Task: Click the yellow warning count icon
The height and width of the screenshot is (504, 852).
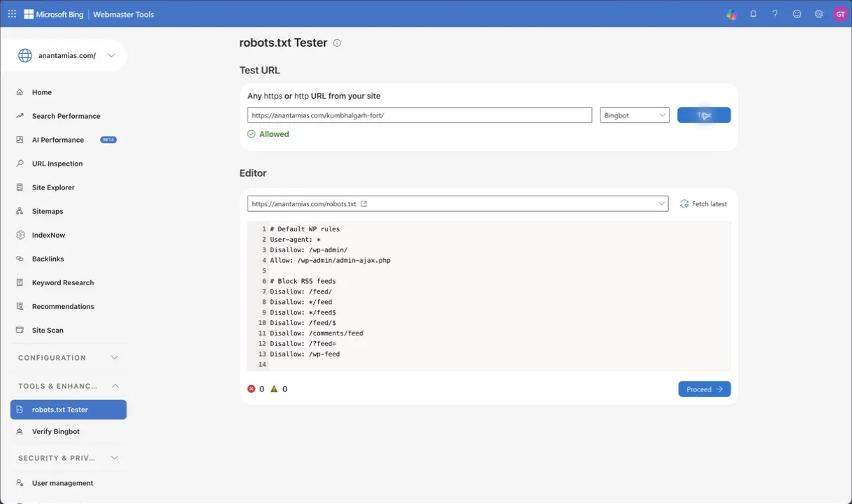Action: pyautogui.click(x=274, y=389)
